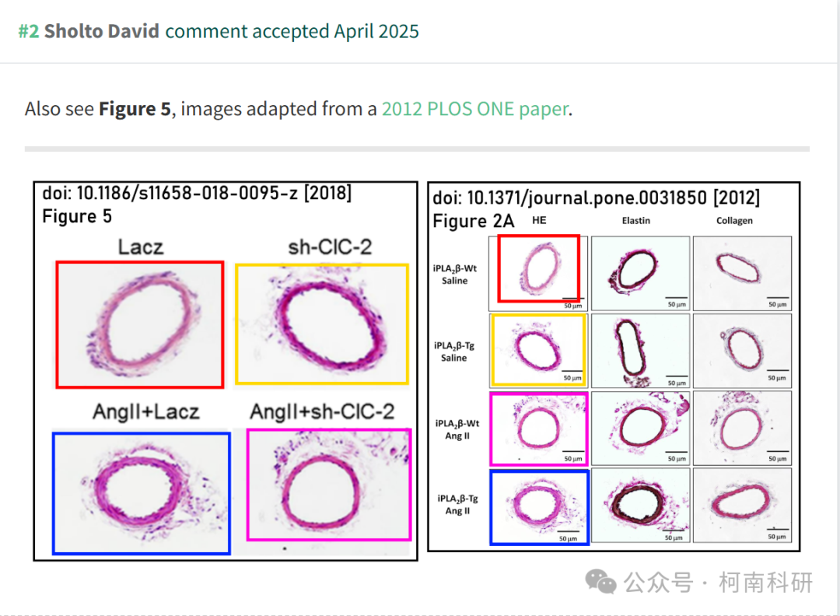Click the red-boxed HE iPLA2β-Wt Saline panel
Image resolution: width=840 pixels, height=616 pixels.
click(539, 268)
